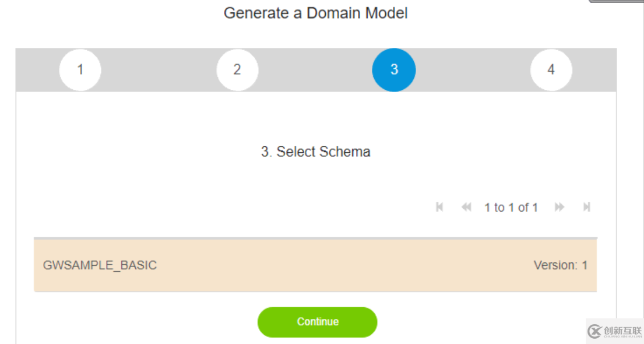644x344 pixels.
Task: Click the highlighted schema entry GWSAMPLE_BASIC text
Action: [100, 265]
